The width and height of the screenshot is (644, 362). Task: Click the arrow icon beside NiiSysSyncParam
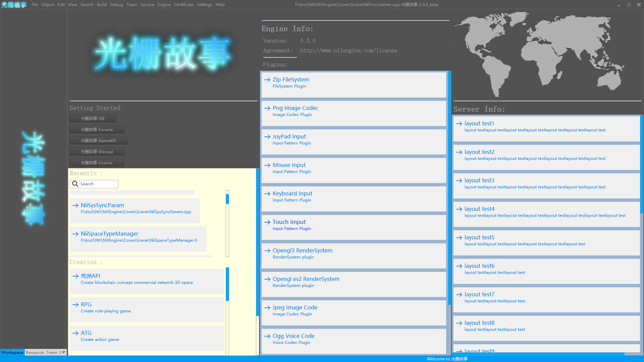pyautogui.click(x=75, y=205)
